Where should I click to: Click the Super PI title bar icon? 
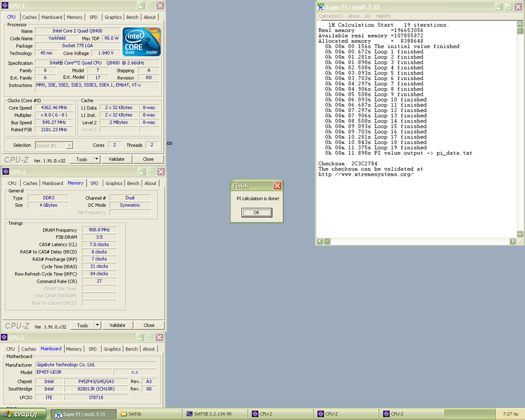pyautogui.click(x=321, y=6)
